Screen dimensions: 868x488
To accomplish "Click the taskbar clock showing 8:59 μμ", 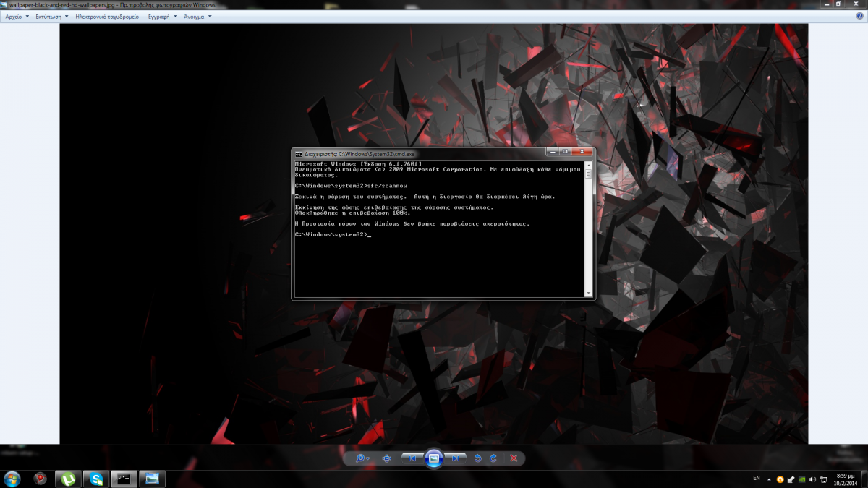I will (x=846, y=479).
